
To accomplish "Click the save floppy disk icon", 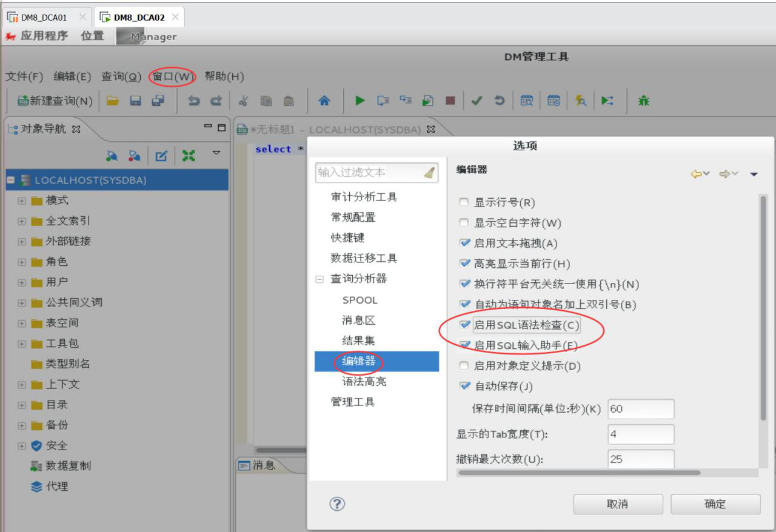I will coord(136,101).
